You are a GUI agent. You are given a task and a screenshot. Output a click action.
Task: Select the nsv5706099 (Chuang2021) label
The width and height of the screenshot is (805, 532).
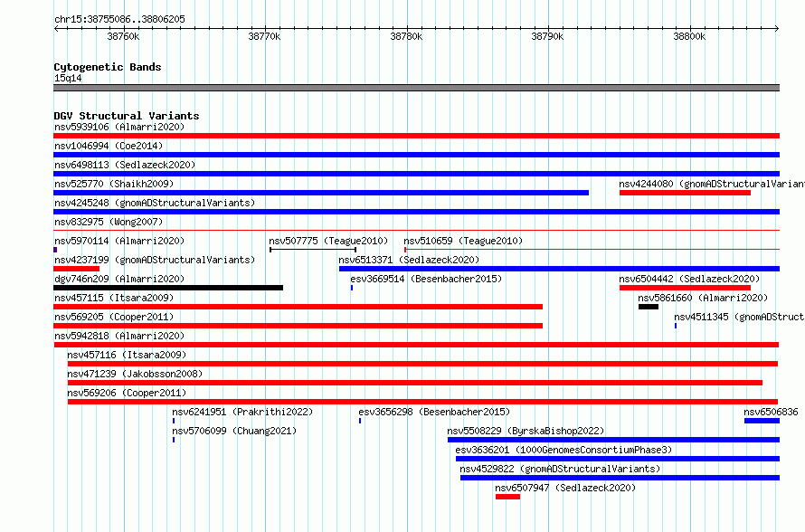234,431
